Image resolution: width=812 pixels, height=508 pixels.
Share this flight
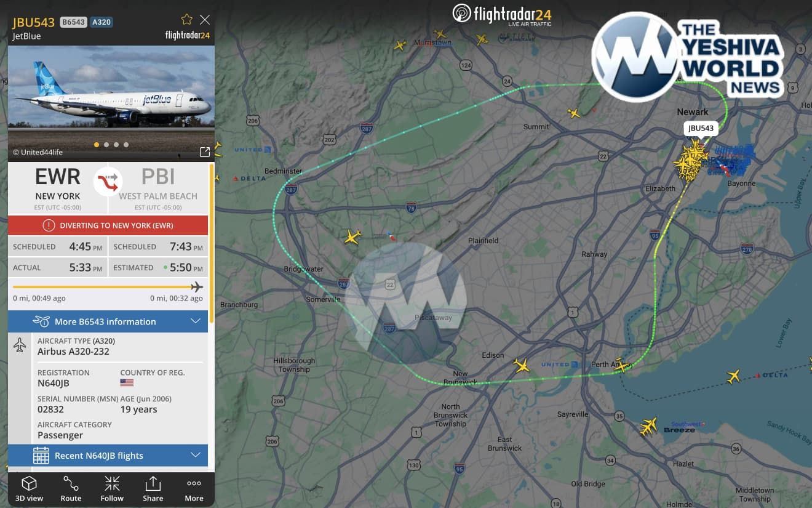click(x=153, y=489)
